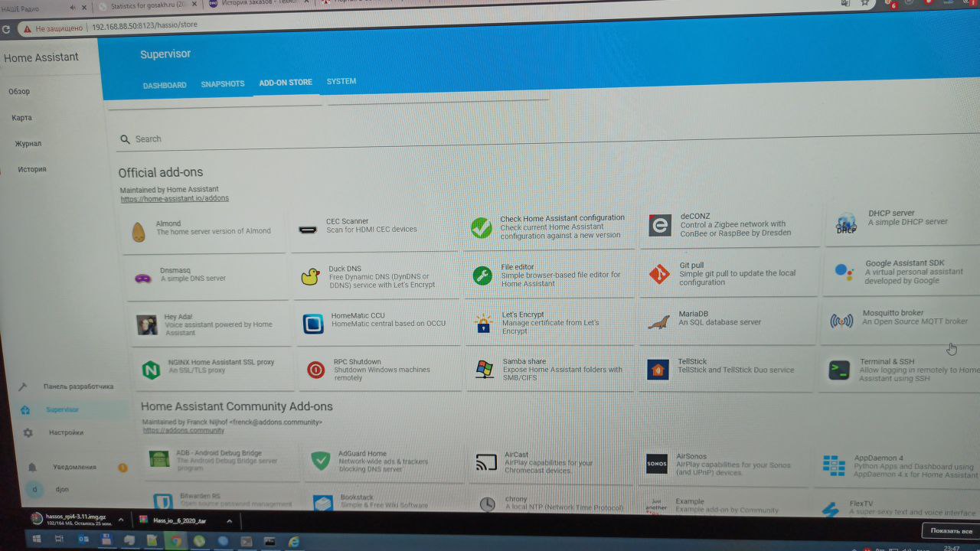
Task: Click the Hey Ada! portrait icon
Action: coord(147,324)
